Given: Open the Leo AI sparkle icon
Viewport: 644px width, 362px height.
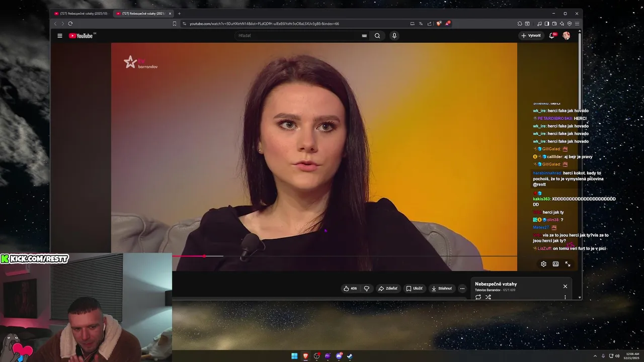Looking at the screenshot, I should tap(562, 24).
